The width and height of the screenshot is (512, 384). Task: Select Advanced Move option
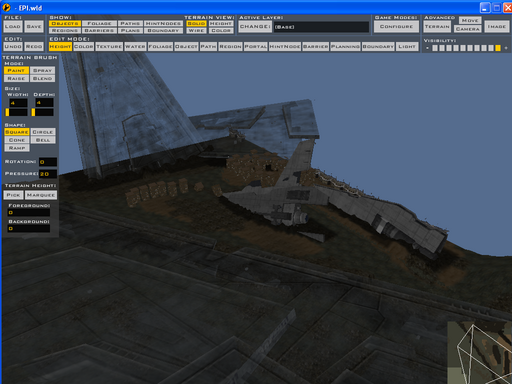[x=470, y=21]
